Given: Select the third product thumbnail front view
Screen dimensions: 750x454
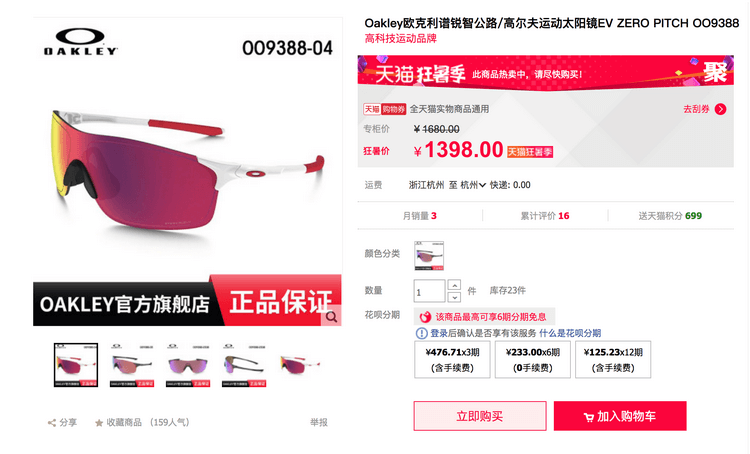Looking at the screenshot, I should [x=188, y=365].
